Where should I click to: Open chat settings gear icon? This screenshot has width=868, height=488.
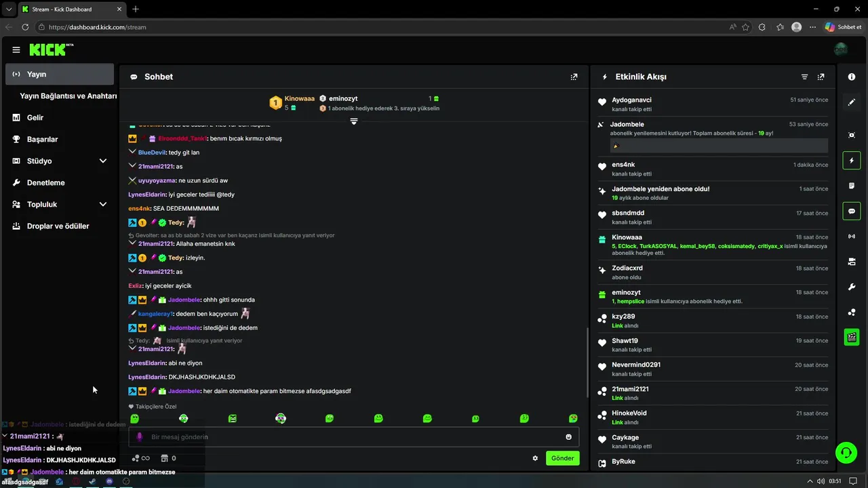click(535, 458)
